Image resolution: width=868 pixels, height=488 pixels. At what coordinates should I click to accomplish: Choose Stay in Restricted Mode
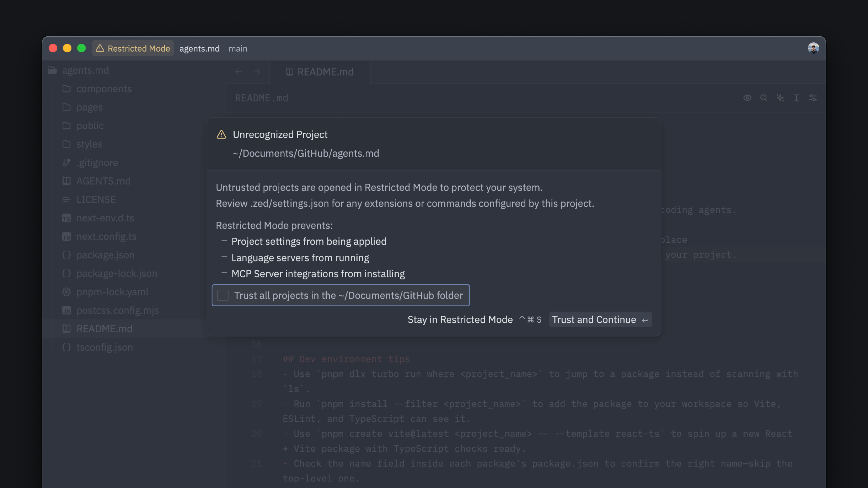[460, 320]
